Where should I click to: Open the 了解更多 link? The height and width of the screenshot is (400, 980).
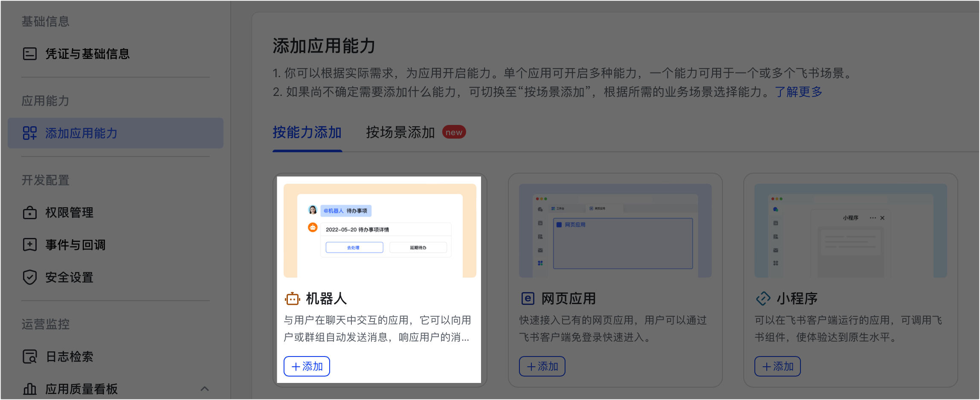pyautogui.click(x=800, y=92)
